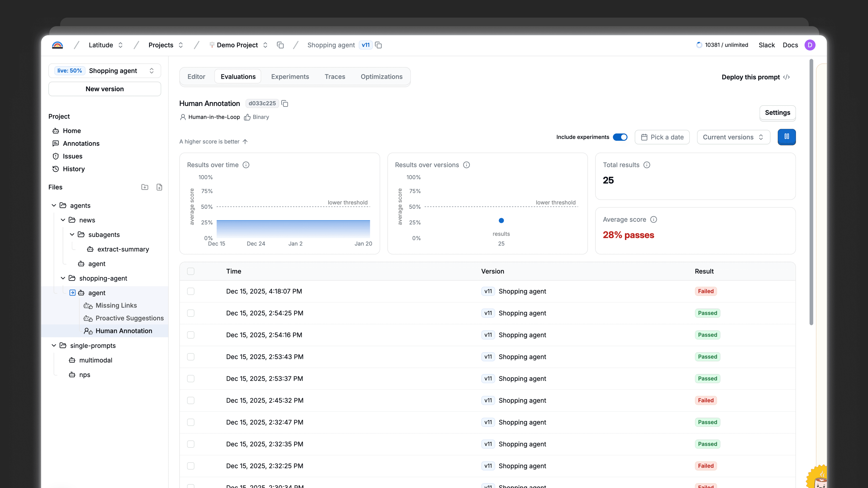Copy the Demo Project identifier
The image size is (868, 488).
(x=280, y=45)
